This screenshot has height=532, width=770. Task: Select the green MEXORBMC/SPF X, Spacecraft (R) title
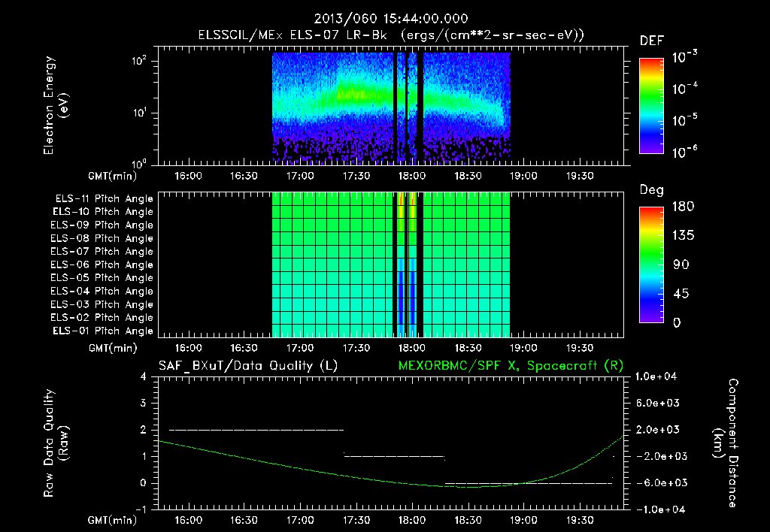point(511,366)
